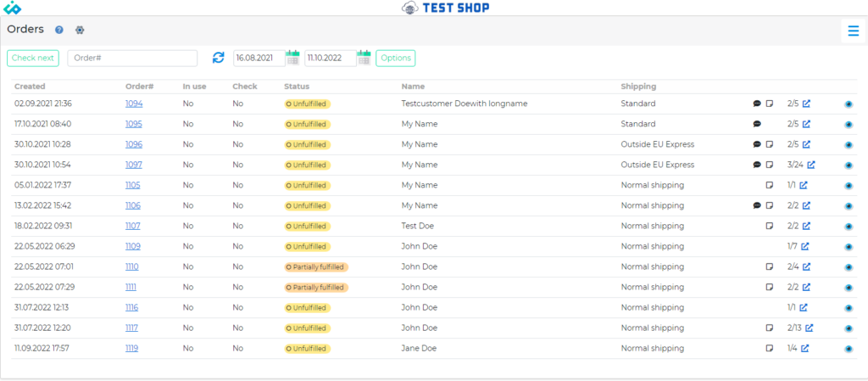Open the external link icon for order 1097

pos(811,165)
